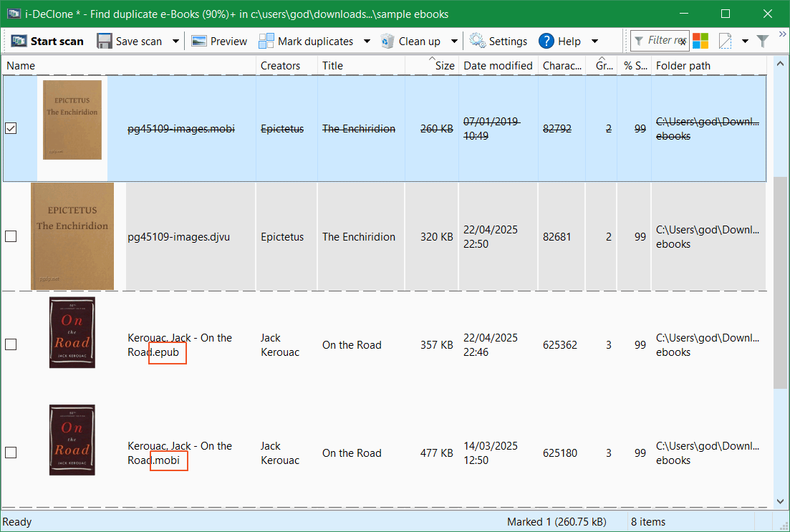
Task: Click the Clean up recycle bin icon
Action: (387, 42)
